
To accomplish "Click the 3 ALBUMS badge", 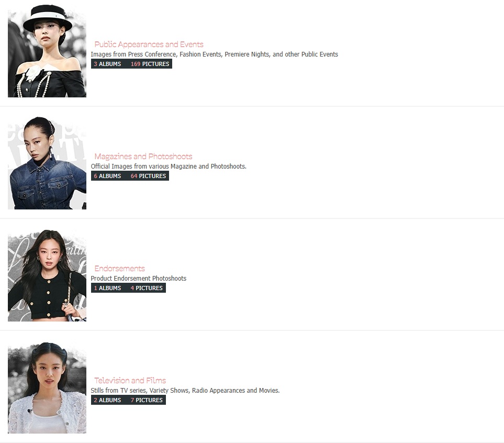I will click(107, 64).
